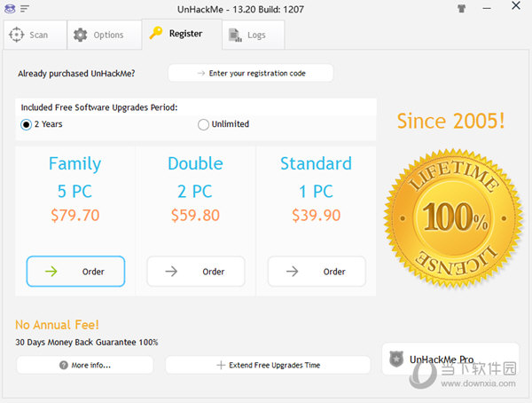Click the UnHackMe app logo icon
This screenshot has height=403, width=532.
[10, 9]
